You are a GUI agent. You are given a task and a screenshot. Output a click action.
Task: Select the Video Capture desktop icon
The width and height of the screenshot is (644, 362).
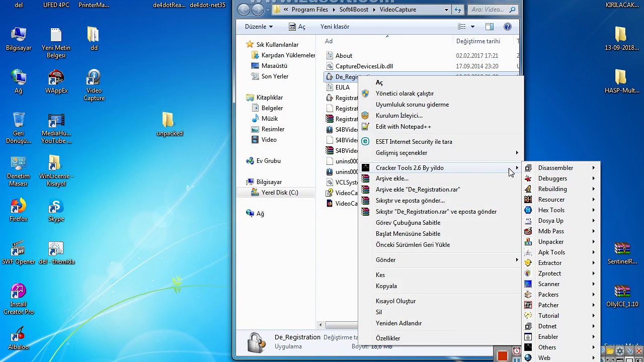tap(94, 85)
